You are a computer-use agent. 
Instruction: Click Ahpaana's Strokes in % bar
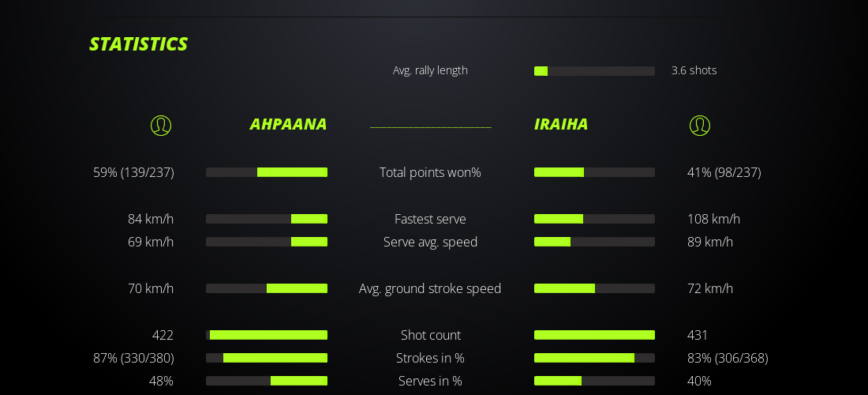267,358
